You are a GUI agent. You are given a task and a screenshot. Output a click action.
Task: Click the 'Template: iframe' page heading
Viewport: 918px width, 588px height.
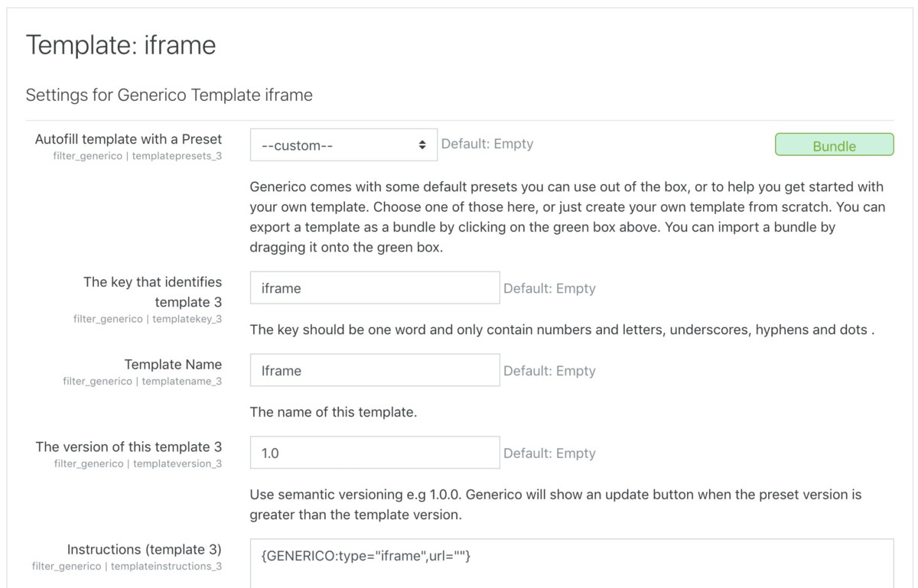[x=121, y=45]
